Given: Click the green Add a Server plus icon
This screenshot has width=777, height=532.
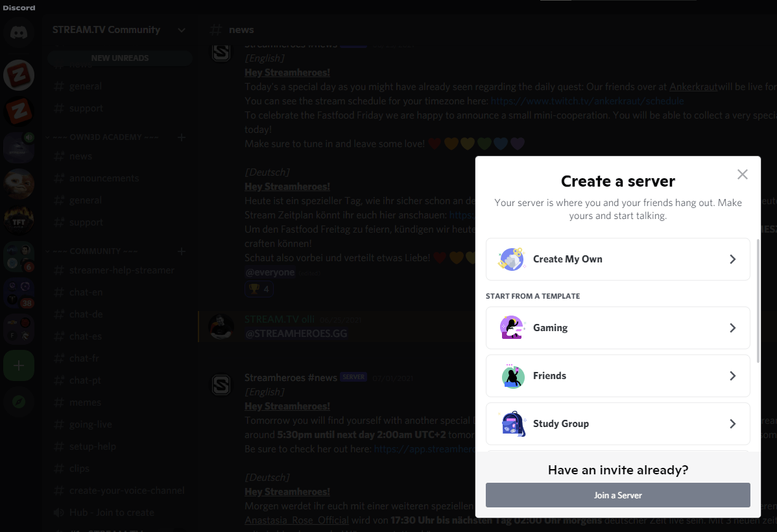Looking at the screenshot, I should (x=19, y=366).
